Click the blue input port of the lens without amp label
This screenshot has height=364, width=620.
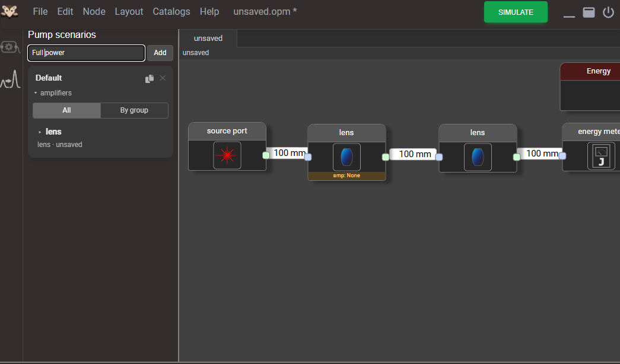439,157
